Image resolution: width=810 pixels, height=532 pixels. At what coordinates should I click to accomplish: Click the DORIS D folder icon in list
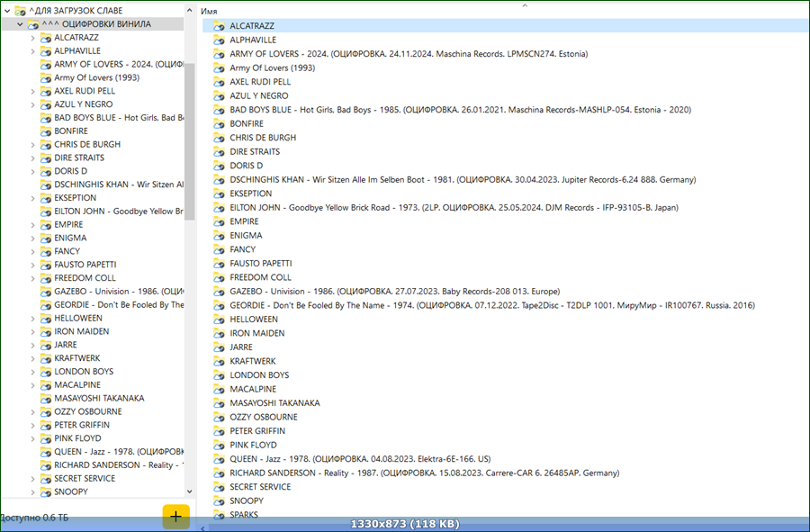219,166
